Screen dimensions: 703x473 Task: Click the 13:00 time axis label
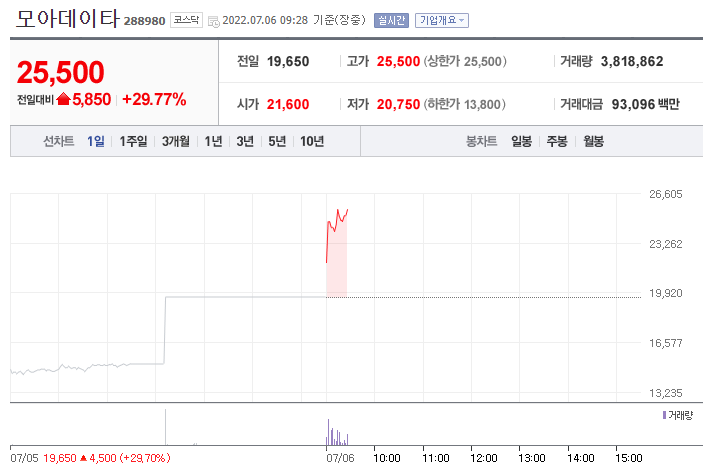click(532, 458)
